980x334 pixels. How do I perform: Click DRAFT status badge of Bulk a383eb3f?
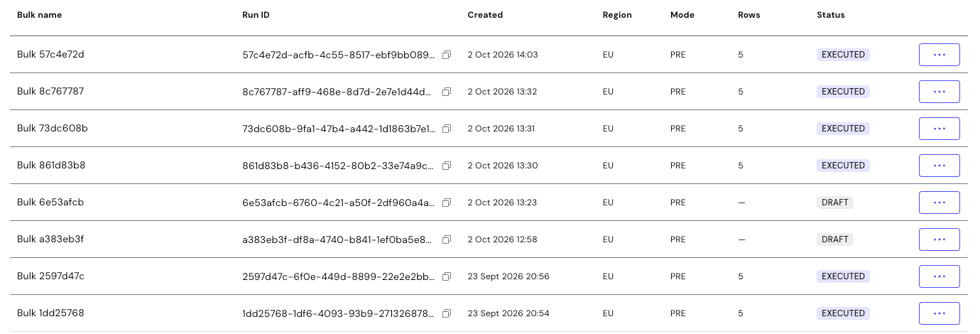(x=835, y=239)
